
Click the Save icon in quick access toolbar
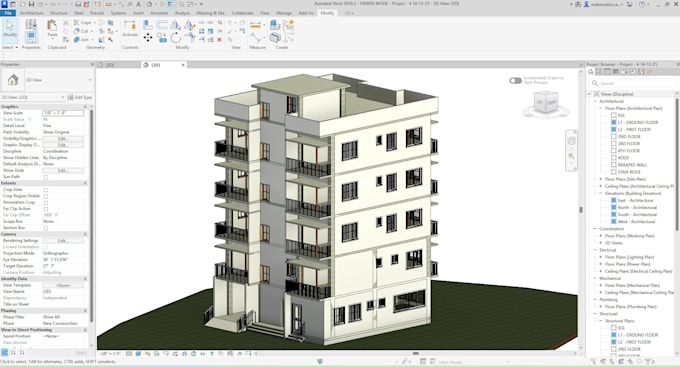[x=31, y=4]
